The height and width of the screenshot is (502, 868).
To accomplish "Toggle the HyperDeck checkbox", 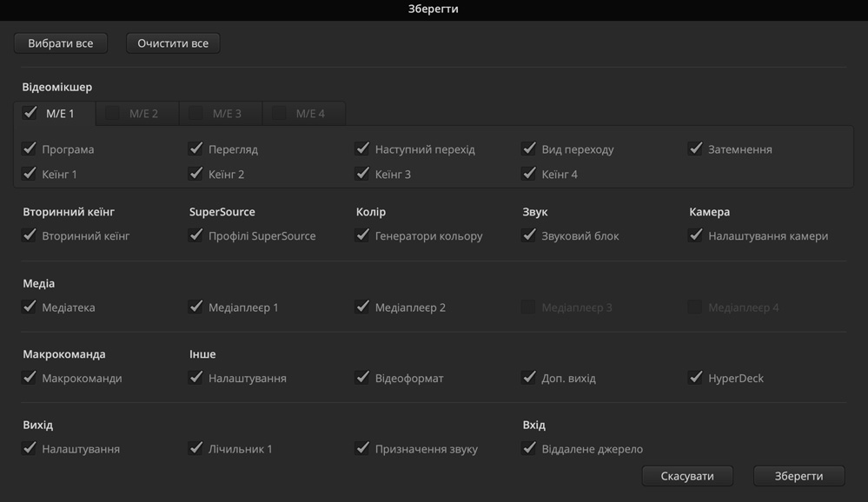I will tap(696, 378).
